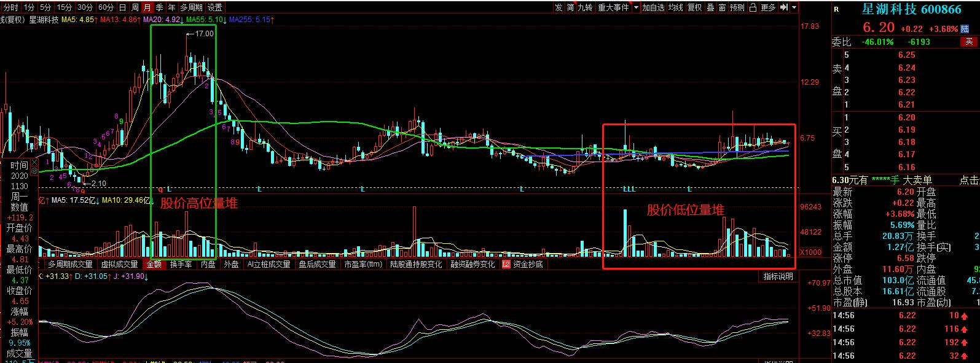The height and width of the screenshot is (363, 980).
Task: Switch to the quarterly 季 period
Action: pyautogui.click(x=159, y=7)
